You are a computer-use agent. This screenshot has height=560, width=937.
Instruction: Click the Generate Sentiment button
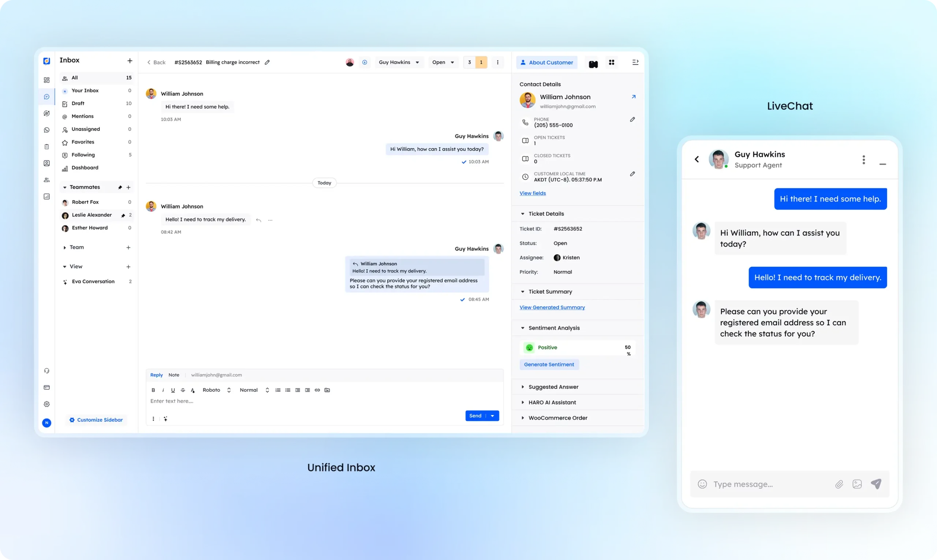549,364
